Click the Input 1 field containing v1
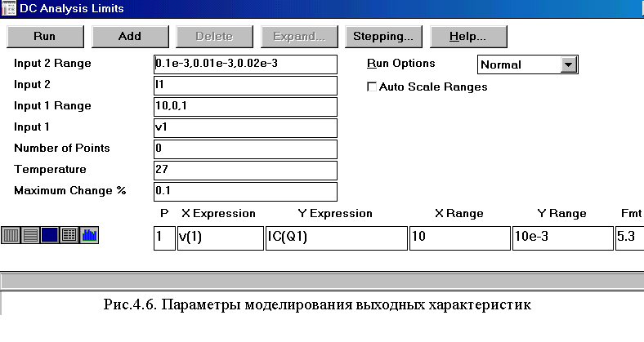The width and height of the screenshot is (644, 342). click(x=245, y=128)
